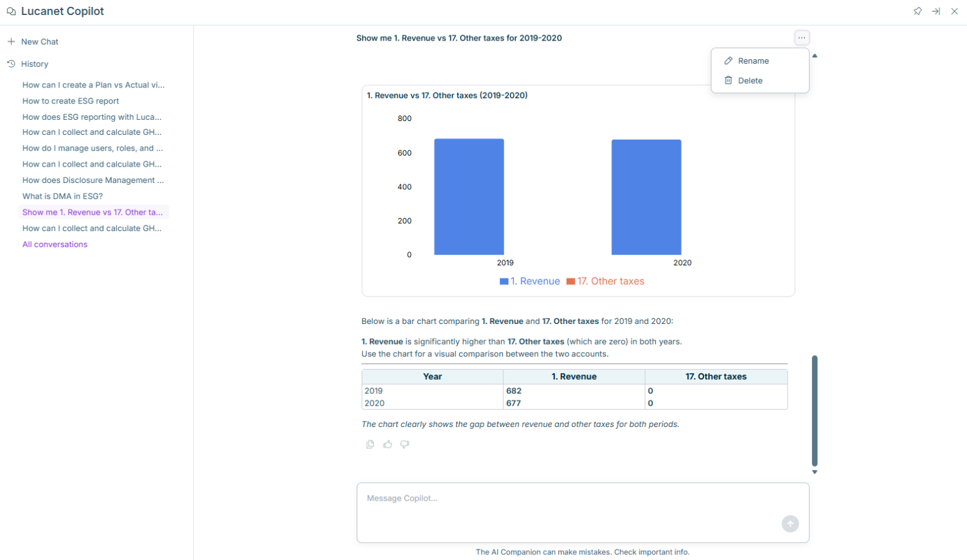Image resolution: width=967 pixels, height=560 pixels.
Task: Click the 'Year' table column header
Action: click(x=432, y=376)
